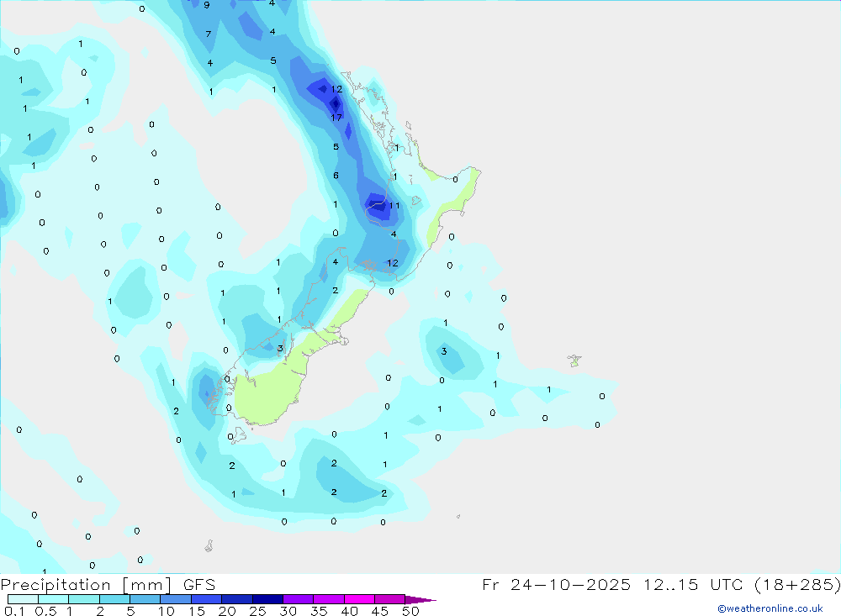Click the '35' legend scale label
Image resolution: width=841 pixels, height=616 pixels.
tap(319, 611)
